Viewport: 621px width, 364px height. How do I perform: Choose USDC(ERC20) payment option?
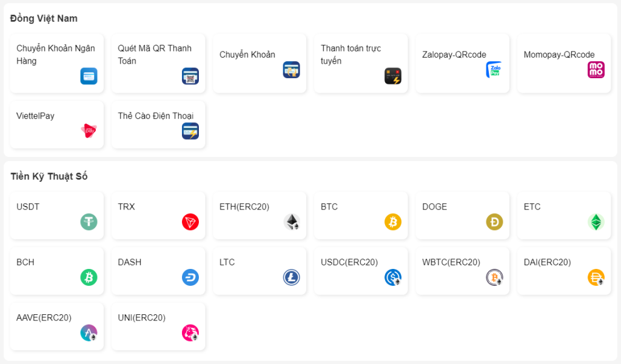pyautogui.click(x=360, y=271)
